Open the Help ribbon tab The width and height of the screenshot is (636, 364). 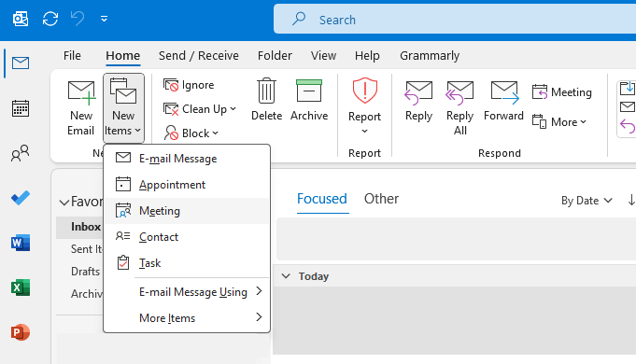click(367, 55)
